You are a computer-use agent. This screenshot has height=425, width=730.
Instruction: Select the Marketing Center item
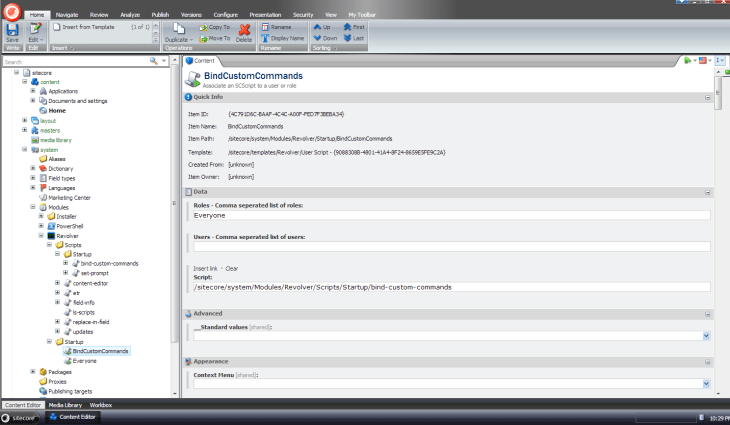tap(65, 198)
